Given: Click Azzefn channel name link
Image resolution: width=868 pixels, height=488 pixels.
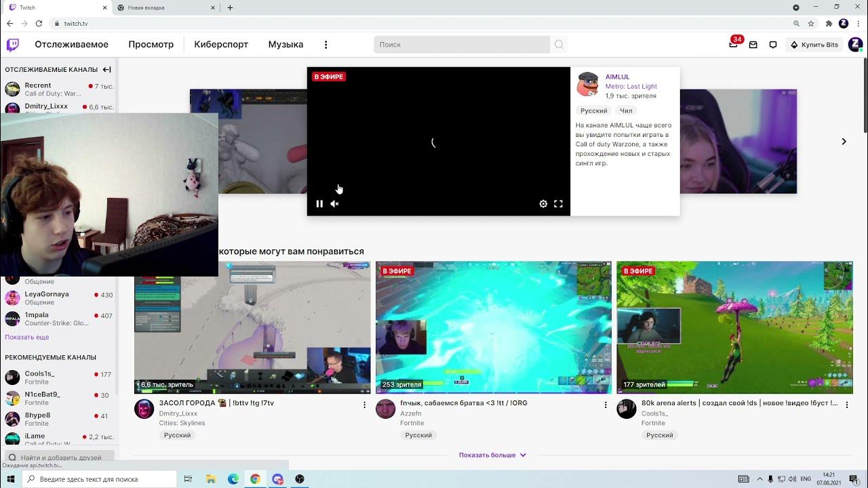Looking at the screenshot, I should coord(411,413).
